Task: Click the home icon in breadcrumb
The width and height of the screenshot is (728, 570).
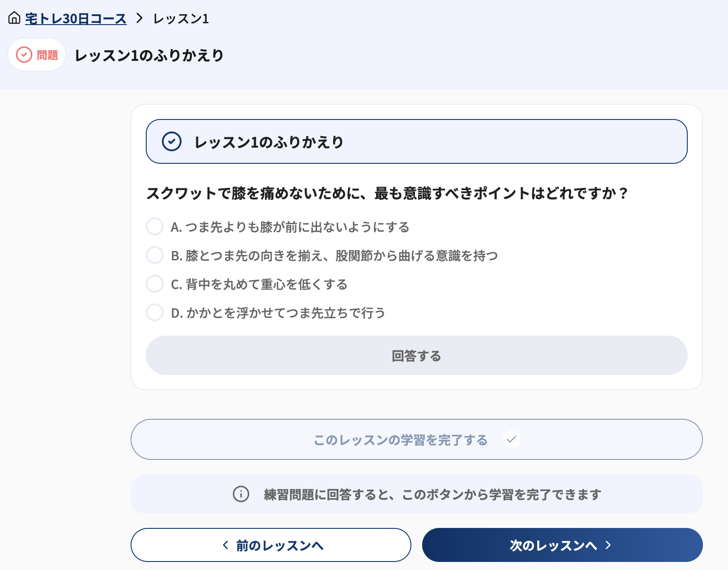Action: tap(14, 18)
